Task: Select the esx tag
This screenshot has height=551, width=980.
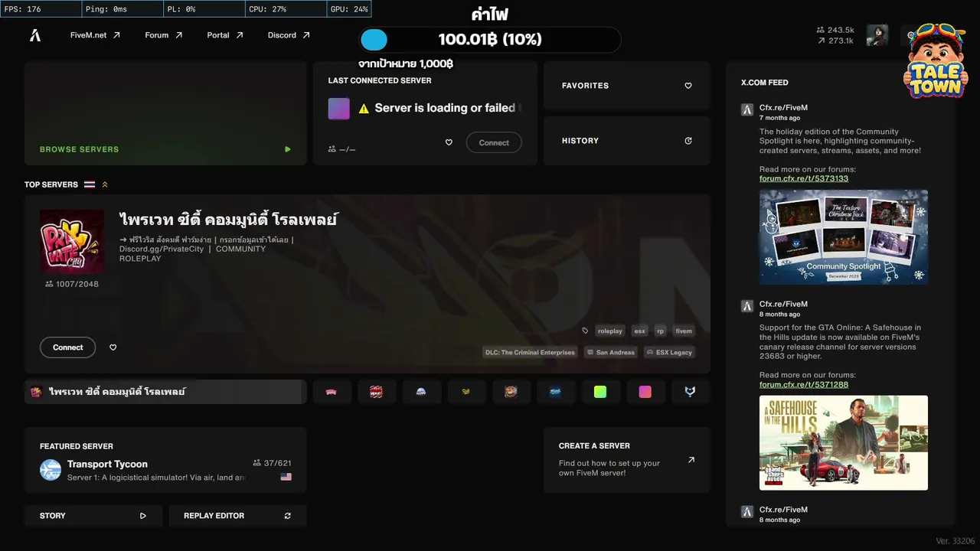Action: coord(639,331)
